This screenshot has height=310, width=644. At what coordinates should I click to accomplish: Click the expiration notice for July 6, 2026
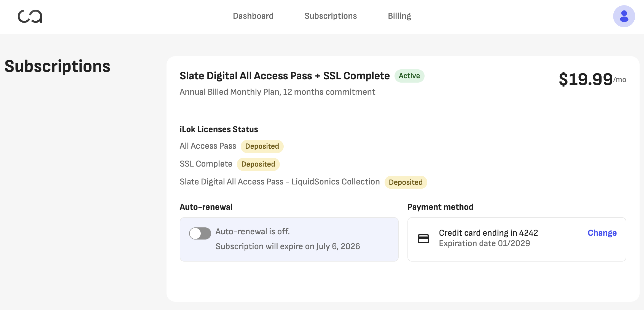[x=288, y=246]
